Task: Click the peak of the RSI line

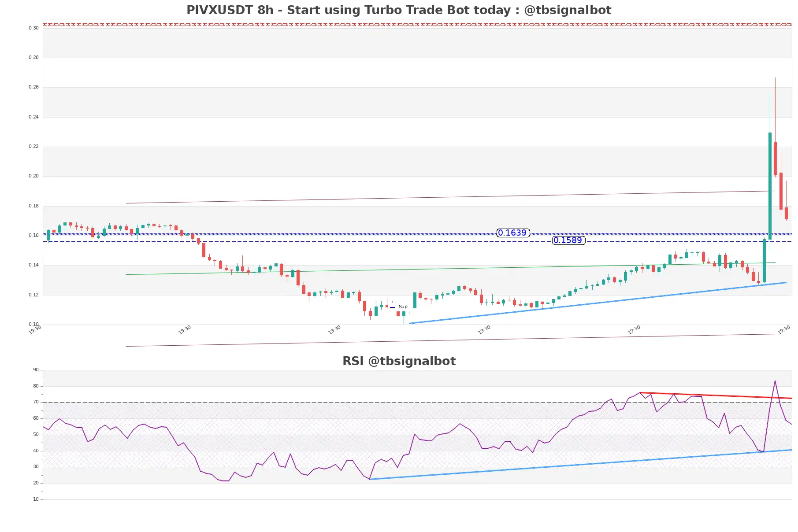Action: coord(775,381)
